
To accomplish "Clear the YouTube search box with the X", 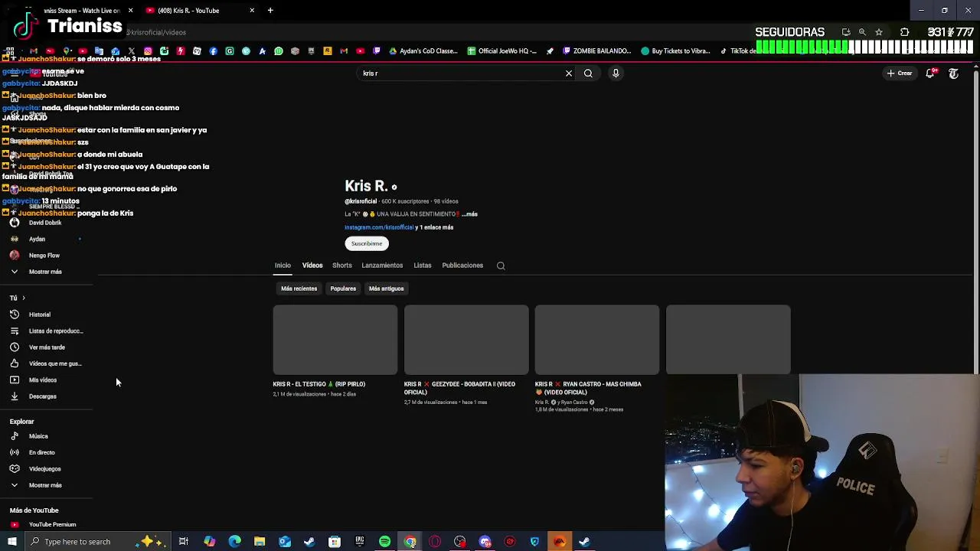I will click(569, 73).
